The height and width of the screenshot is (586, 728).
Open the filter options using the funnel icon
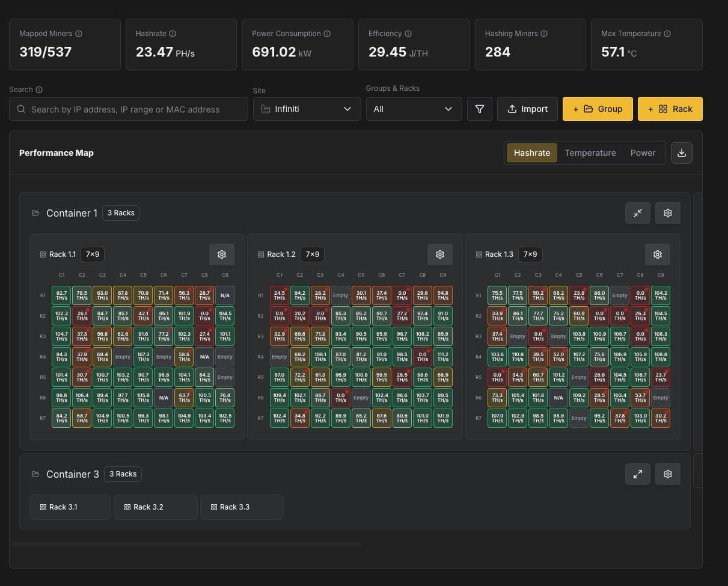tap(479, 109)
